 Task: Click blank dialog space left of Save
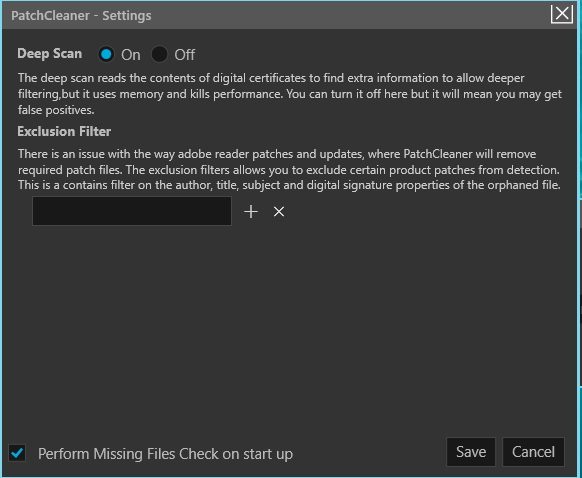[369, 453]
